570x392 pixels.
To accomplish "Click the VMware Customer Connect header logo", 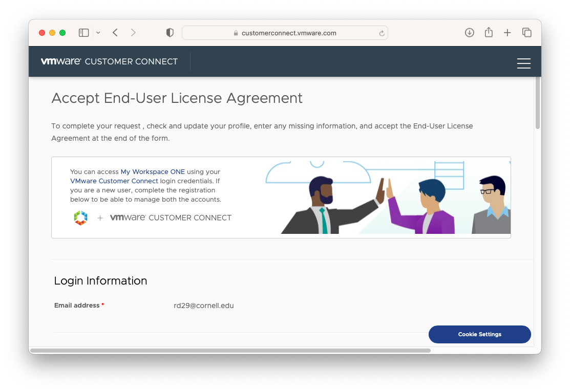I will point(109,61).
